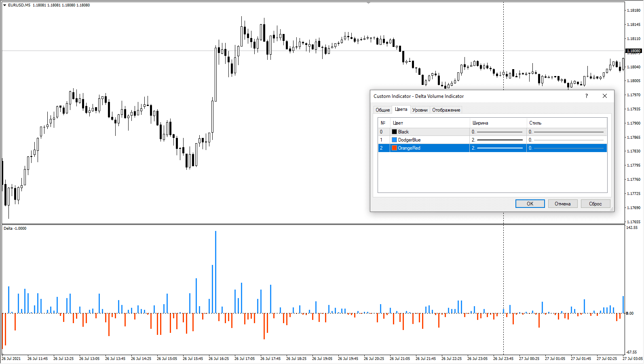Viewport: 644px width, 364px height.
Task: Close the Delta Volume Indicator dialog
Action: 604,96
